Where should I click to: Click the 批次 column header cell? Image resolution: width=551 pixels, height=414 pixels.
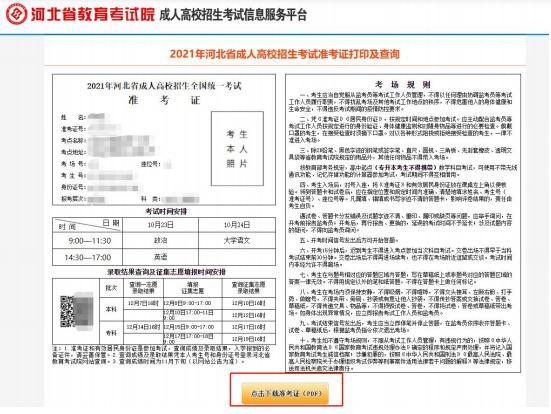[111, 288]
